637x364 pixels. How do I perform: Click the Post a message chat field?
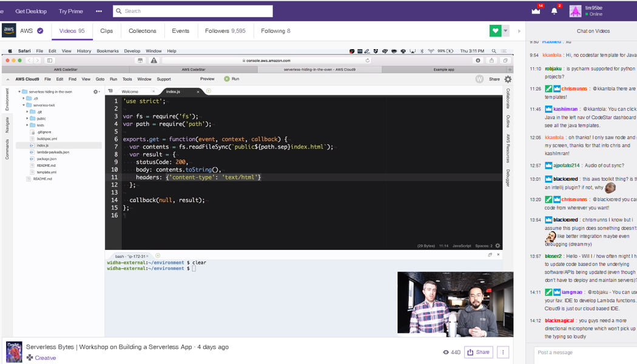click(x=585, y=352)
